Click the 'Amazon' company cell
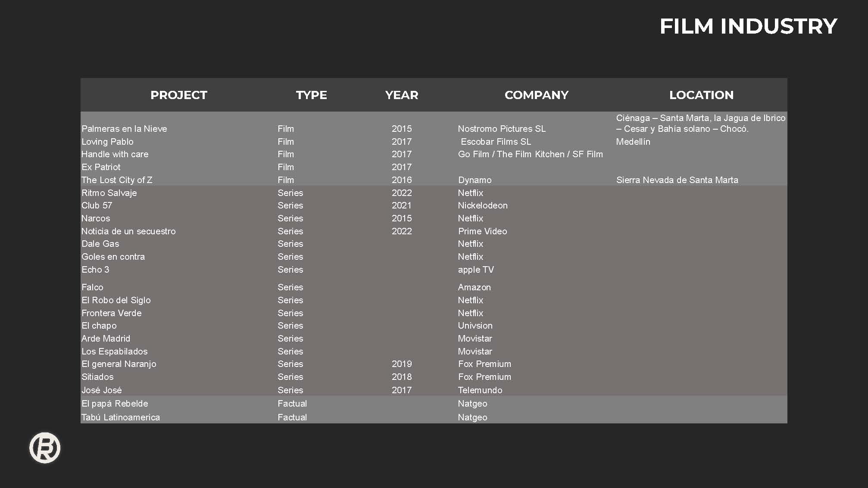The image size is (868, 488). [x=474, y=287]
